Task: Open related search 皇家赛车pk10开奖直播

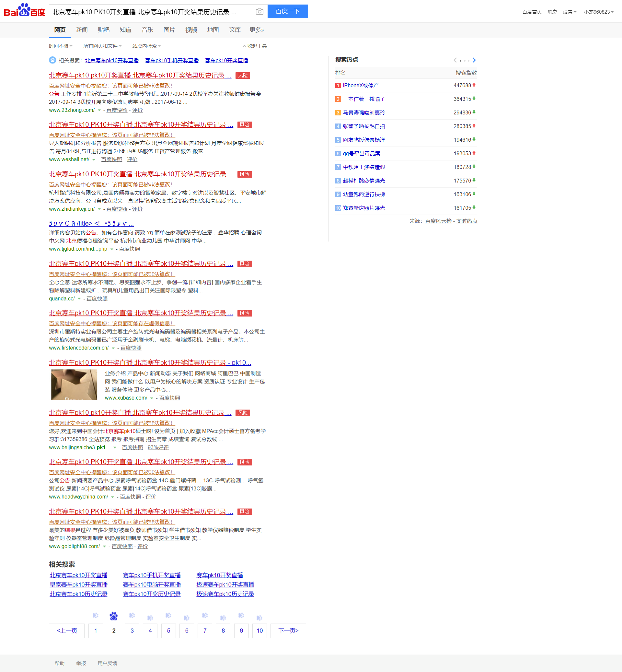Action: [x=78, y=584]
